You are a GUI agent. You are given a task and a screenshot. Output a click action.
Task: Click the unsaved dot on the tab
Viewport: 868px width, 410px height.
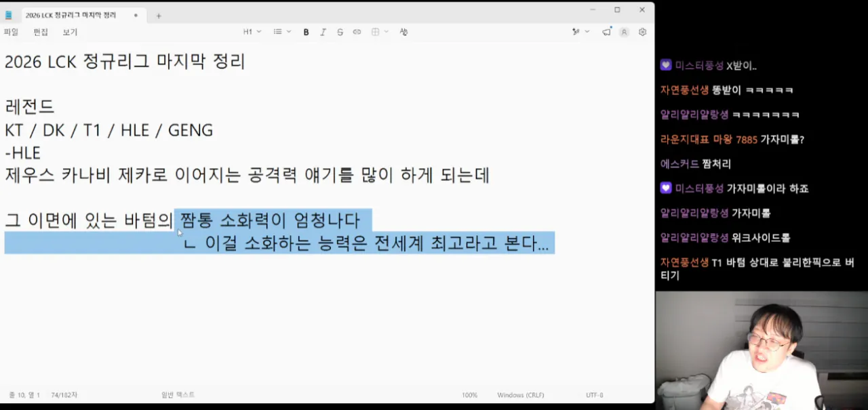136,15
